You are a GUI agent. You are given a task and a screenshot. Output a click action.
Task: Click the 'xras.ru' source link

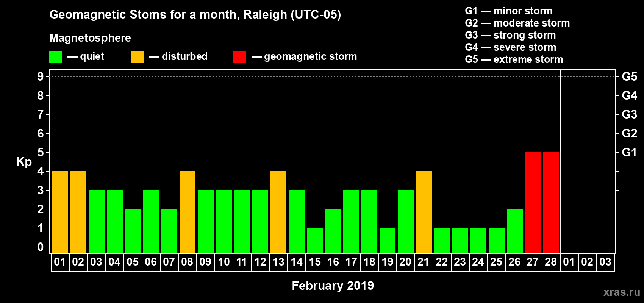click(x=622, y=292)
